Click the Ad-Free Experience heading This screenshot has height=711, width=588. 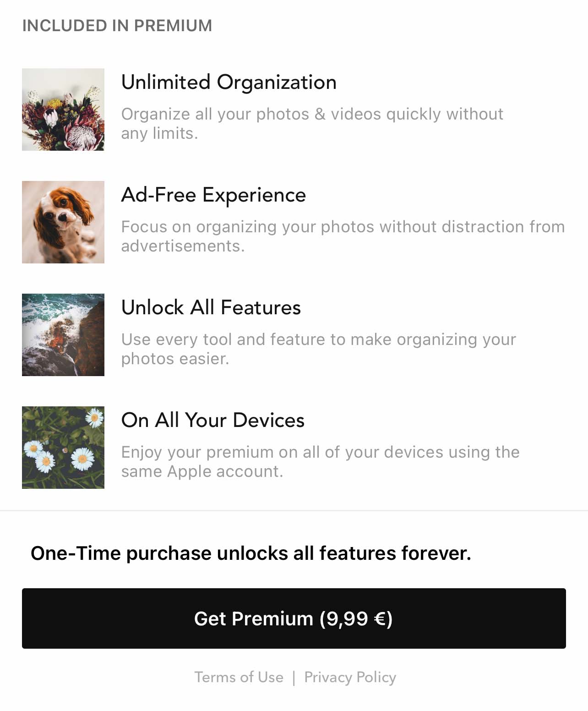coord(213,195)
